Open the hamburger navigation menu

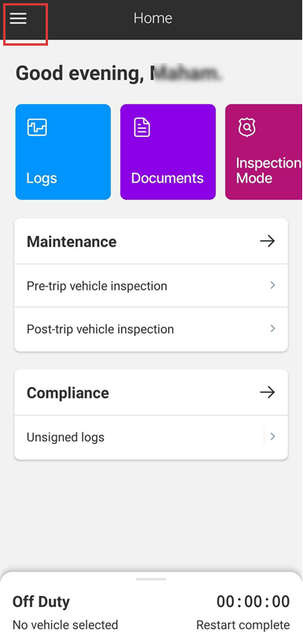tap(18, 18)
